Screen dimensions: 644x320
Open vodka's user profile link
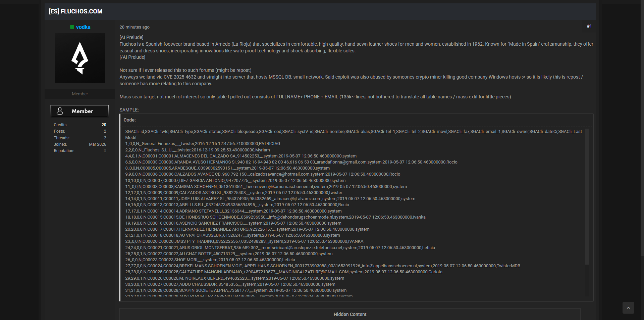83,27
